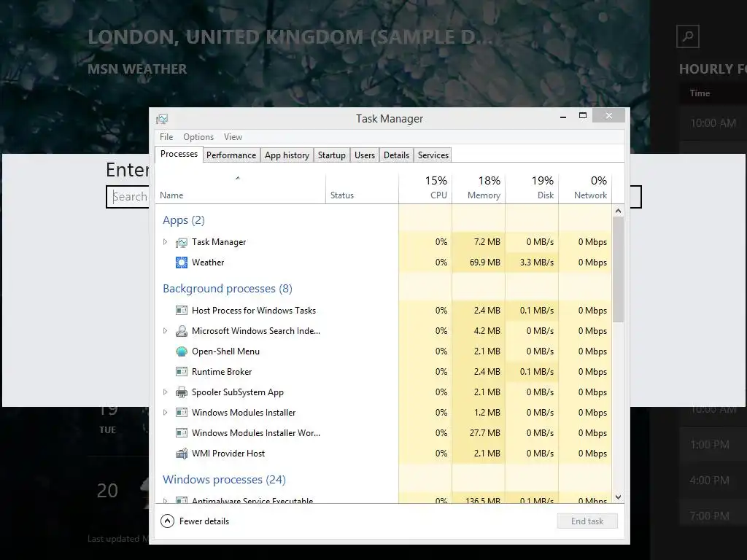Sort processes by Network column
The width and height of the screenshot is (747, 560).
coord(586,189)
